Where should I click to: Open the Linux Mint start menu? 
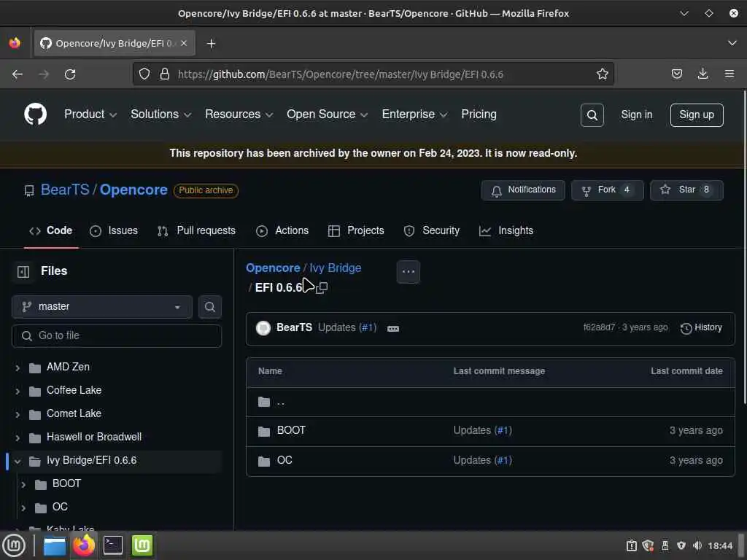[x=14, y=545]
